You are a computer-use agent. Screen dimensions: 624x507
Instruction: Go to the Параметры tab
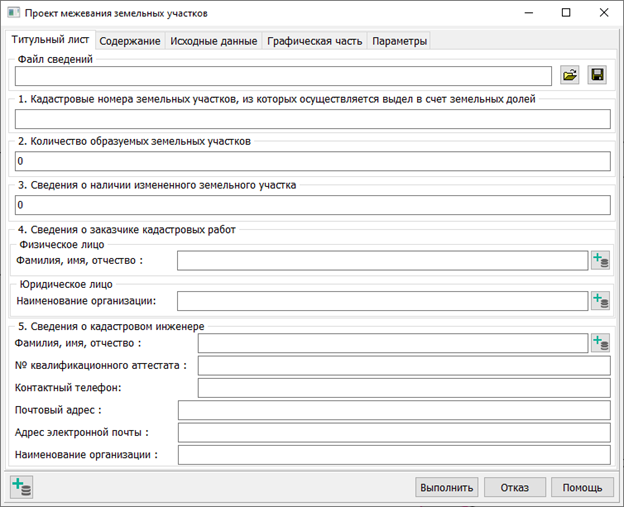[400, 41]
